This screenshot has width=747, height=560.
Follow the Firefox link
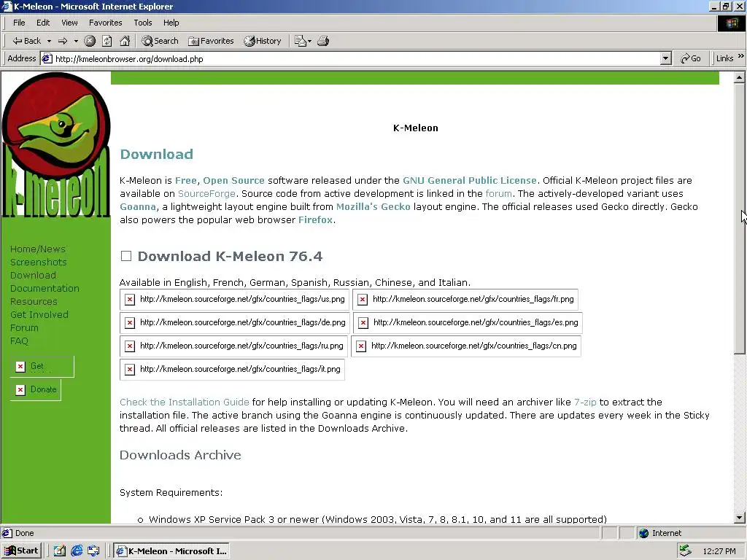click(315, 219)
